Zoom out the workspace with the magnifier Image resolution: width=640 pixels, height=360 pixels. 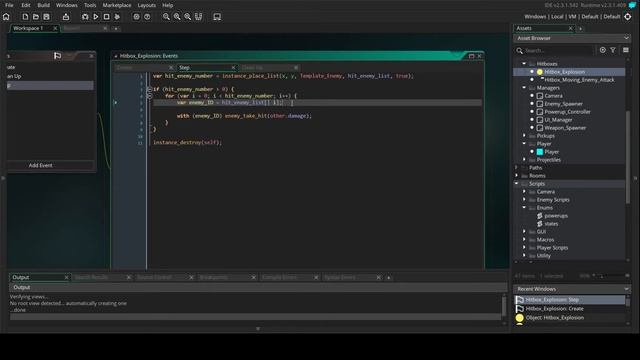[166, 17]
